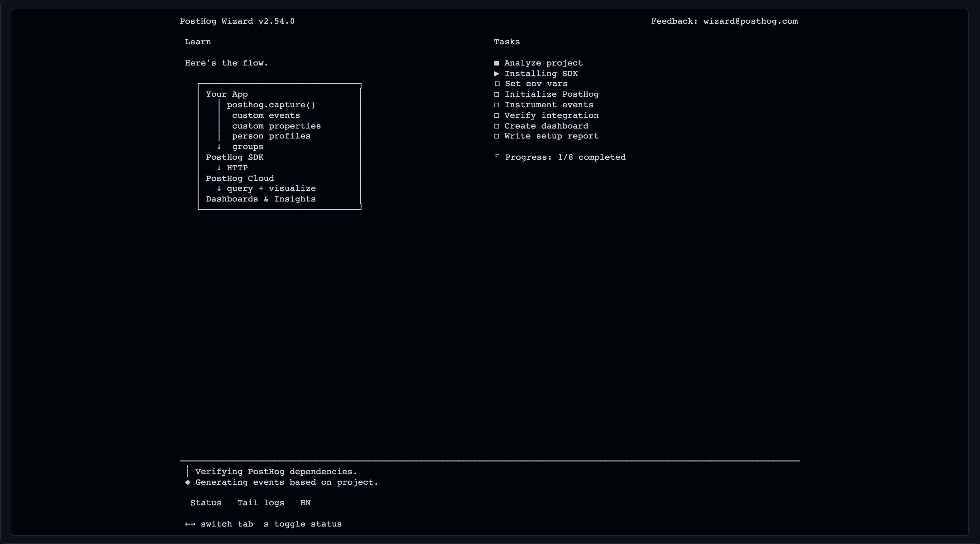Viewport: 980px width, 544px height.
Task: Click the 'Verifying PostHog dependencies.' log line
Action: pyautogui.click(x=276, y=472)
